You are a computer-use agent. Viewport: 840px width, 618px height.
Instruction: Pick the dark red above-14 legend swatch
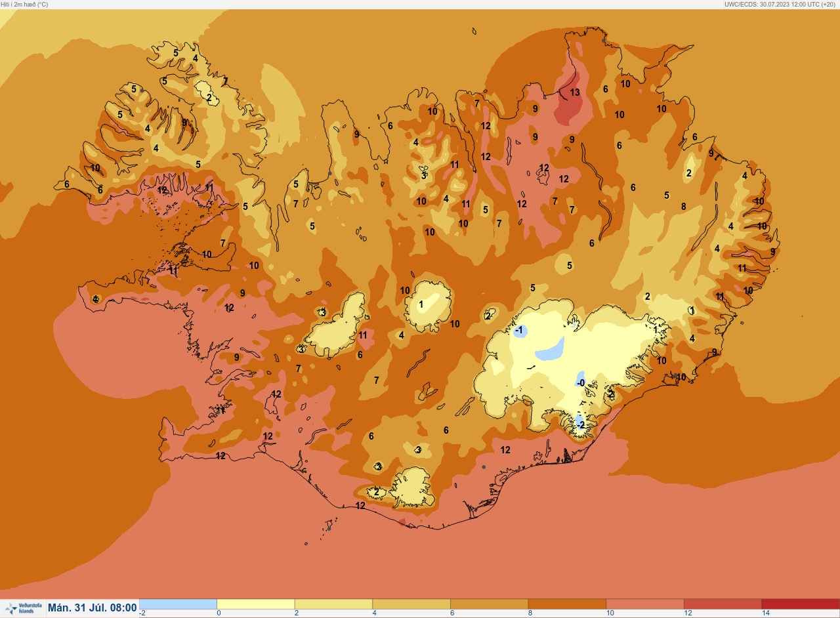(x=800, y=604)
